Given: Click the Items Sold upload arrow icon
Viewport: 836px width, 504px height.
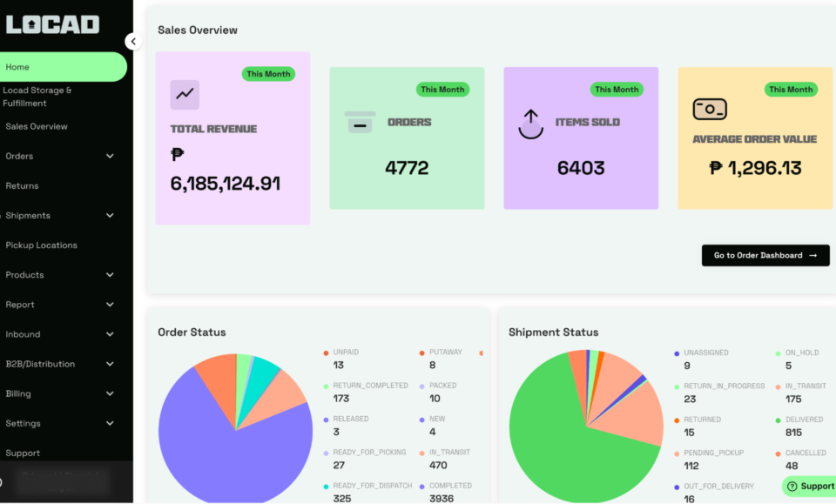Looking at the screenshot, I should [530, 124].
